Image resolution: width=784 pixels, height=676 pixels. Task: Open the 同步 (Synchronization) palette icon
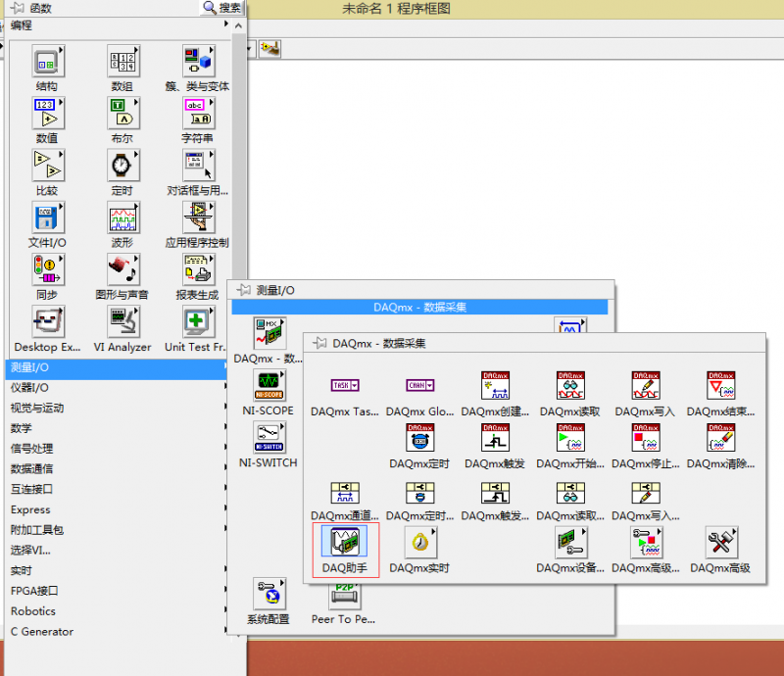pyautogui.click(x=48, y=269)
